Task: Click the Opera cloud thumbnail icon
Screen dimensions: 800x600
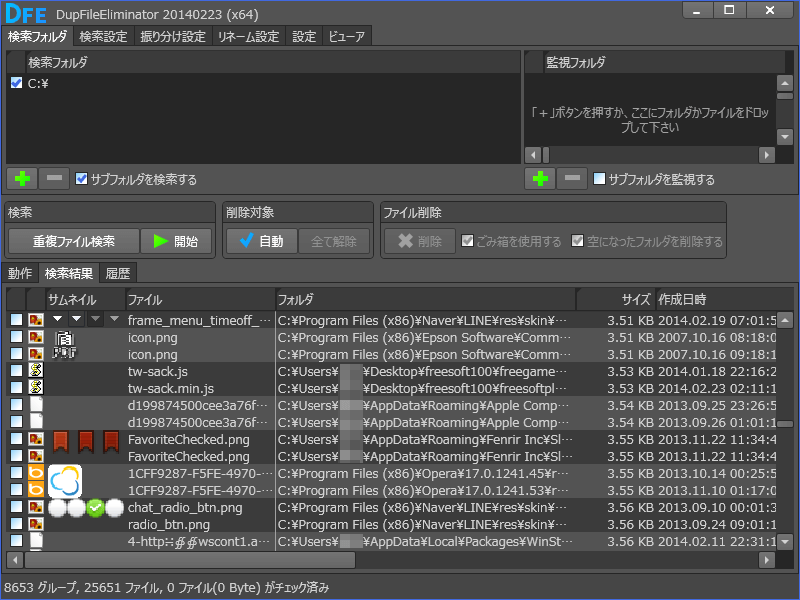Action: click(x=65, y=481)
